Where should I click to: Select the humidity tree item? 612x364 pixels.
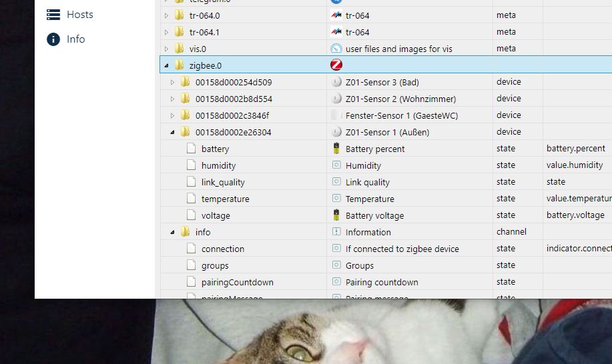[x=219, y=165]
